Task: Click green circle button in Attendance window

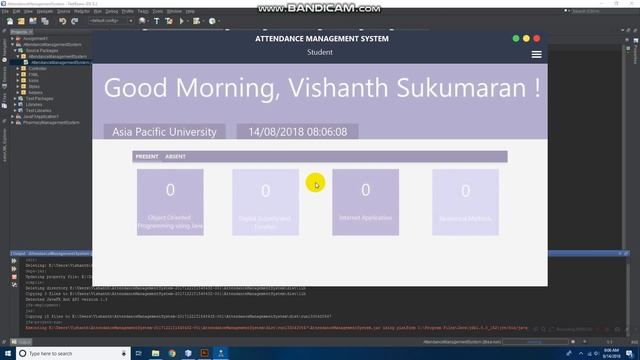Action: click(x=516, y=38)
